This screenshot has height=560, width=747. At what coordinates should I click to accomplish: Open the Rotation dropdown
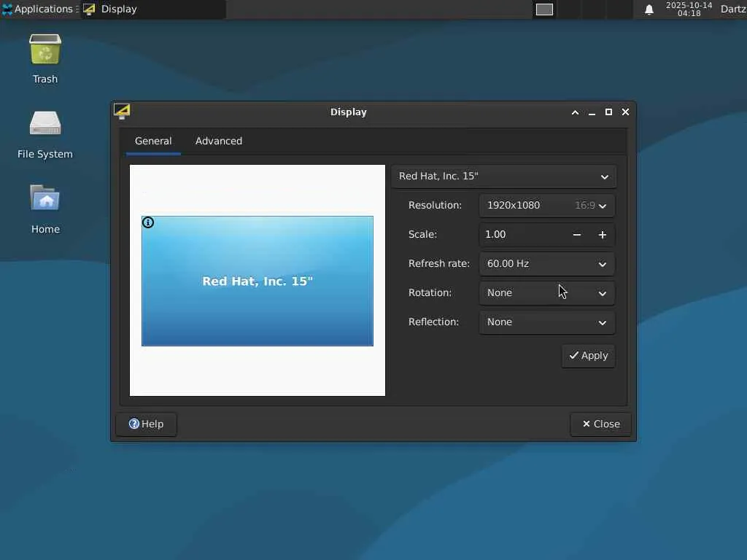click(547, 293)
